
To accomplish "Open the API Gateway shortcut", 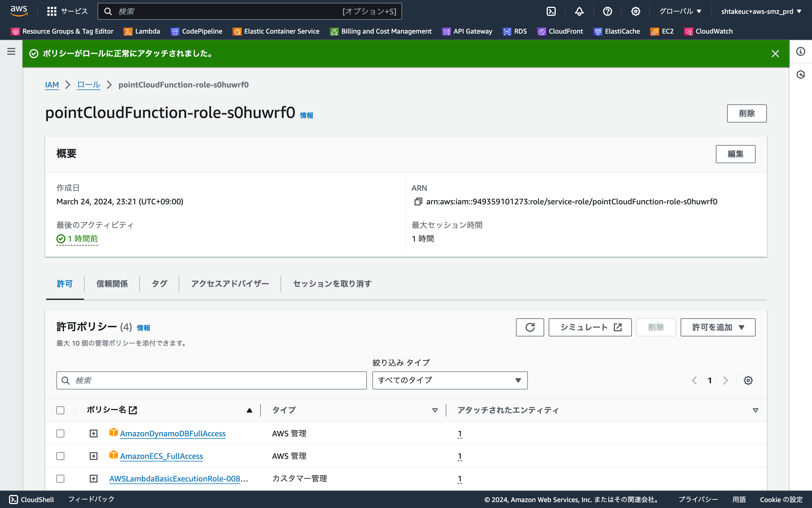I will coord(467,31).
